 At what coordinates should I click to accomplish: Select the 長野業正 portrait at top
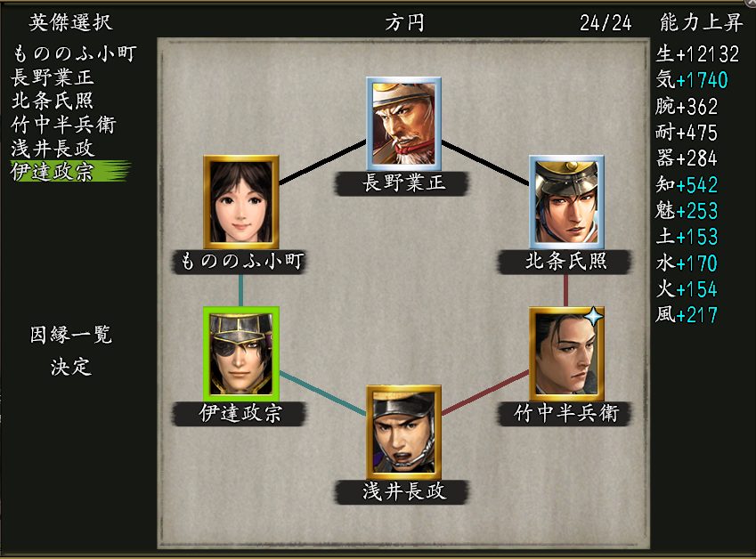[x=404, y=123]
